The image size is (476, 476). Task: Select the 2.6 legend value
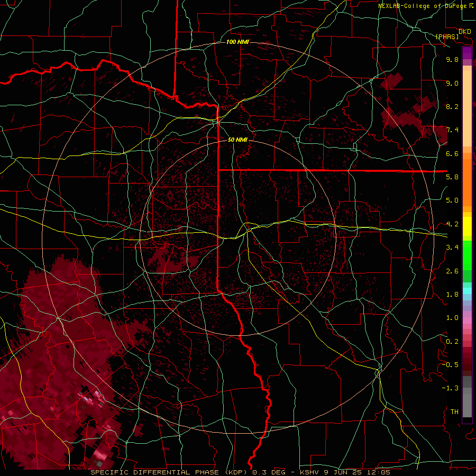coord(452,271)
